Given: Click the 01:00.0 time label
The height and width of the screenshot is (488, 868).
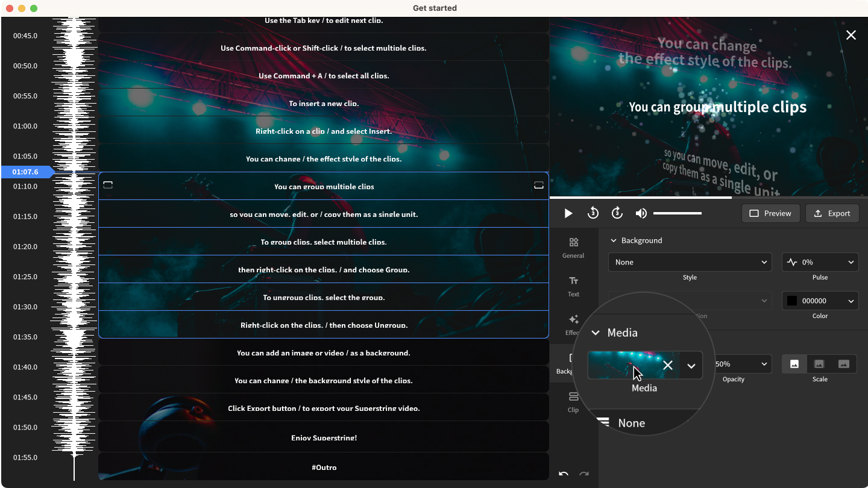Looking at the screenshot, I should [25, 127].
